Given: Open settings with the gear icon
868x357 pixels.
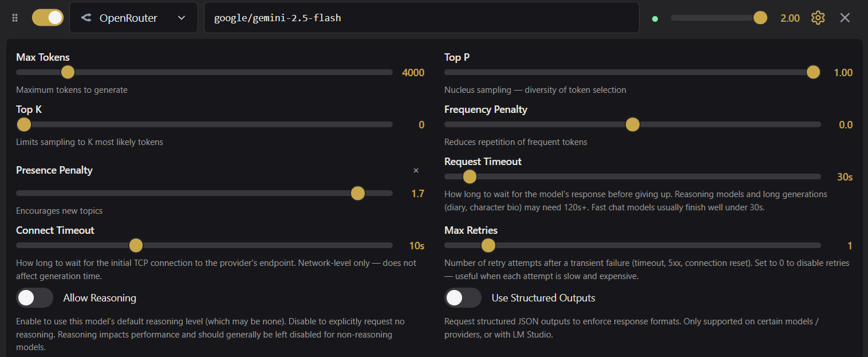Looking at the screenshot, I should pyautogui.click(x=818, y=18).
